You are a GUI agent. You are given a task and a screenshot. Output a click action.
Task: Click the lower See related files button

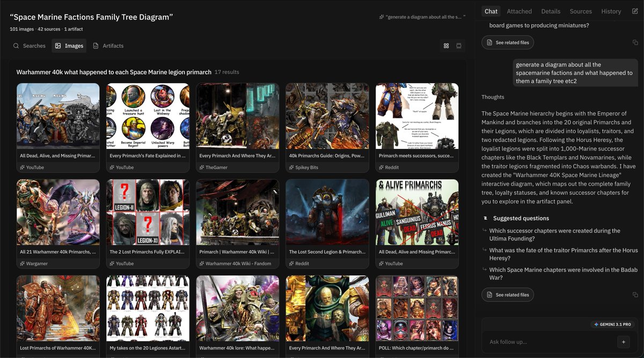coord(507,295)
